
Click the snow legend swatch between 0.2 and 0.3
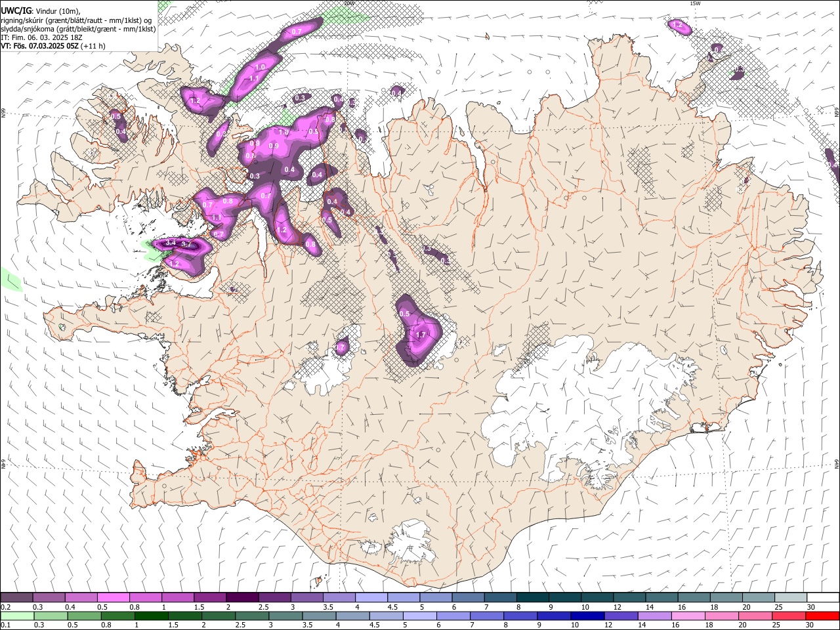click(x=17, y=597)
